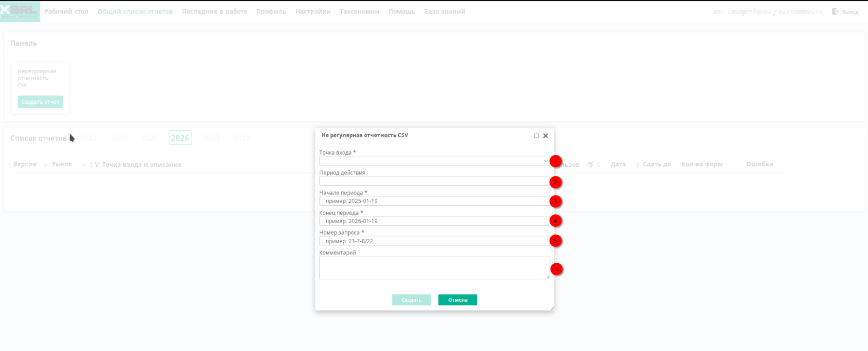The image size is (868, 351).
Task: Expand the Версия column dropdown chevron
Action: pyautogui.click(x=45, y=165)
